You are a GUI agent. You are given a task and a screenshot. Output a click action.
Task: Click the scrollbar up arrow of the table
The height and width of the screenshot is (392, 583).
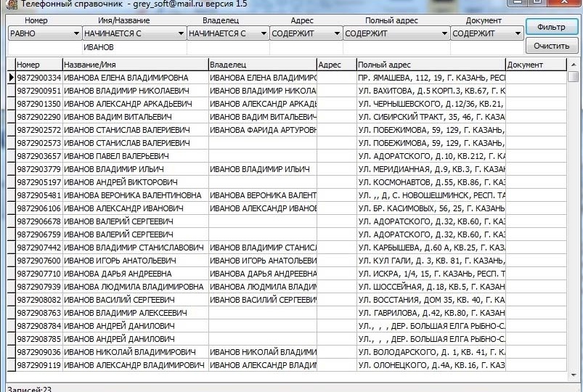coord(574,65)
